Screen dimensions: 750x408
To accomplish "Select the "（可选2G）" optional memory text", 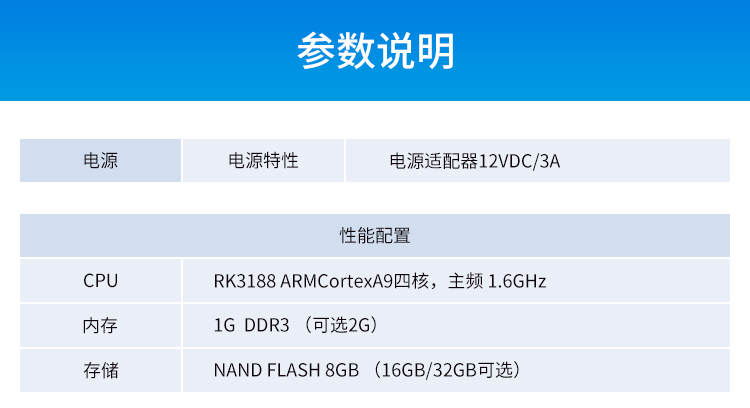I will (340, 326).
